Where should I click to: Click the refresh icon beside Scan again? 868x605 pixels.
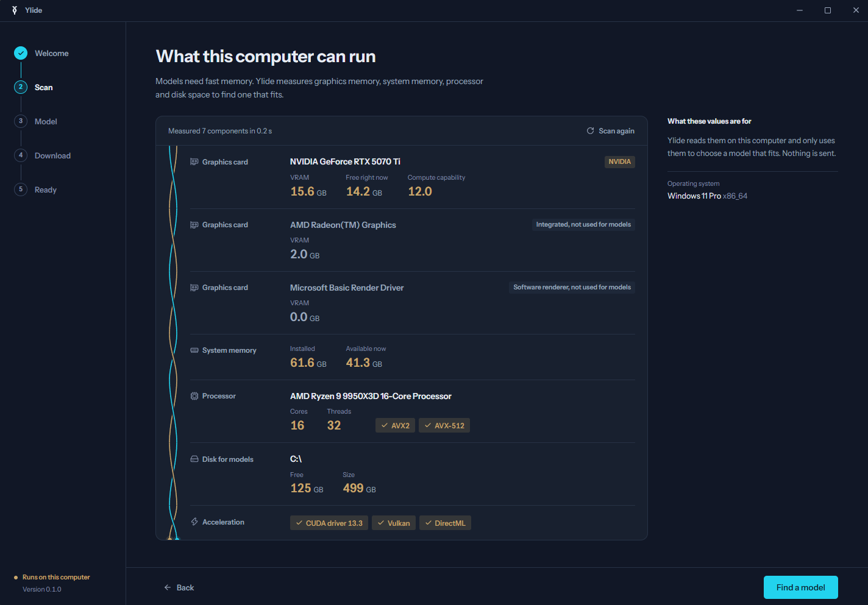coord(590,131)
